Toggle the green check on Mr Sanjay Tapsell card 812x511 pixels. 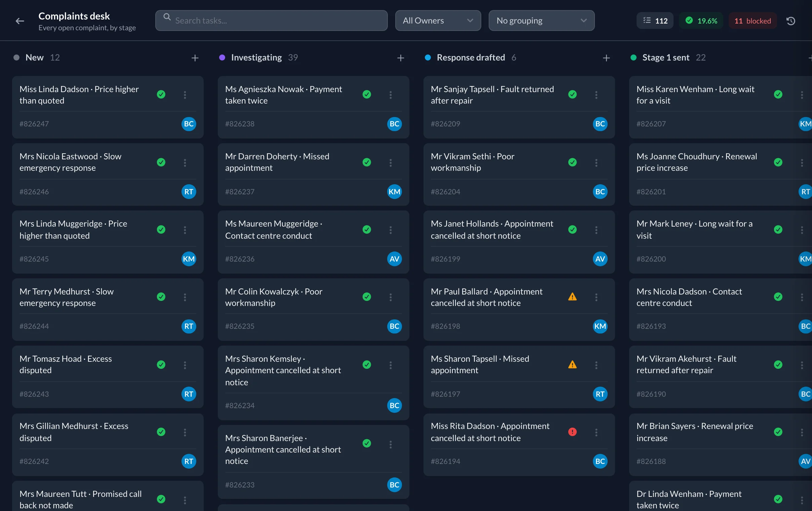click(572, 94)
